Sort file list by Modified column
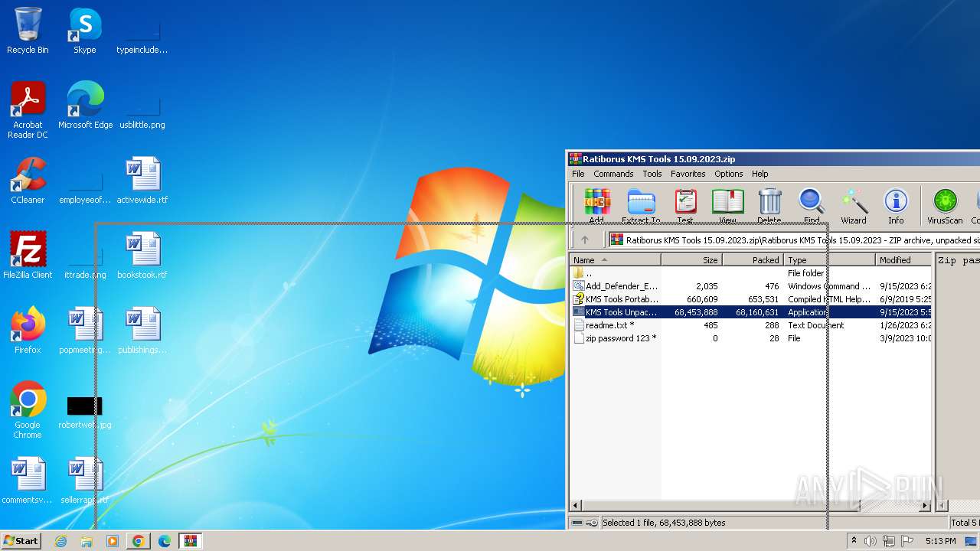The image size is (980, 551). tap(903, 260)
